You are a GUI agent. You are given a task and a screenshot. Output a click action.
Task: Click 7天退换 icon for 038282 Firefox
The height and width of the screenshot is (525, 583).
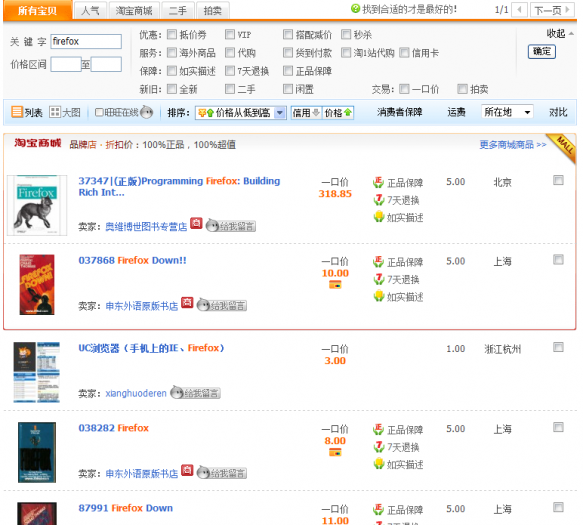coord(378,446)
